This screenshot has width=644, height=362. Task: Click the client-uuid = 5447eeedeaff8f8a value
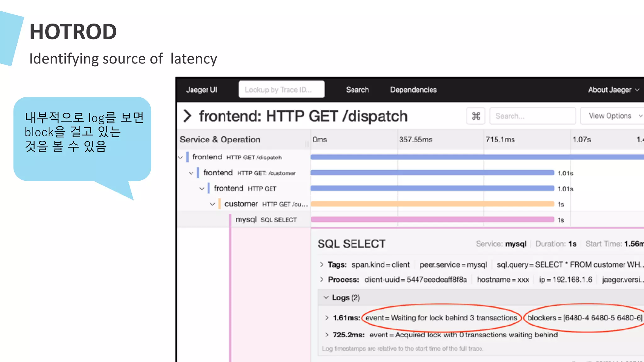(415, 279)
